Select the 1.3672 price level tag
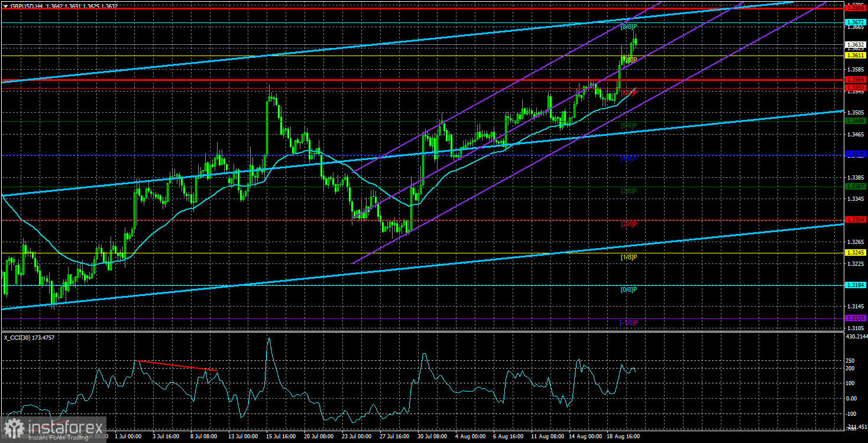The image size is (868, 443). (856, 22)
